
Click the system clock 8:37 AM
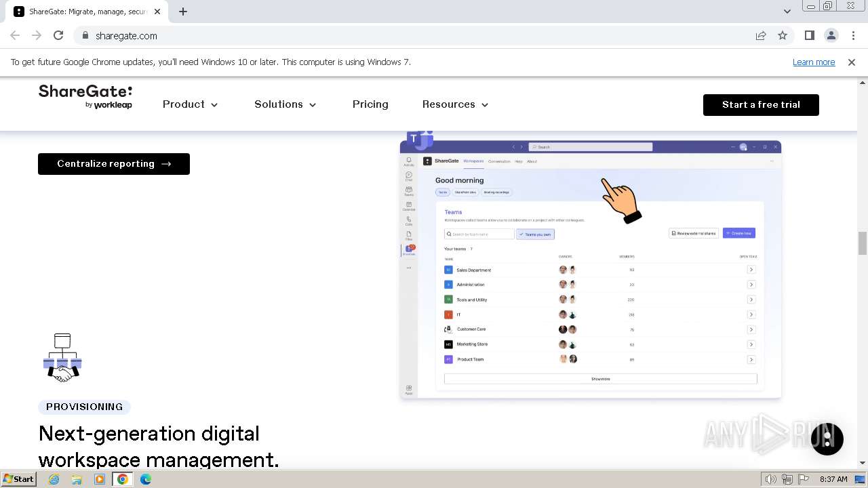833,479
